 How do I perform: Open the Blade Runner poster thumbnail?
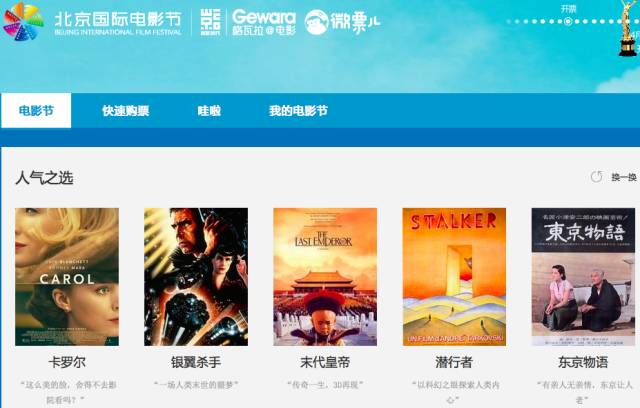click(x=196, y=277)
